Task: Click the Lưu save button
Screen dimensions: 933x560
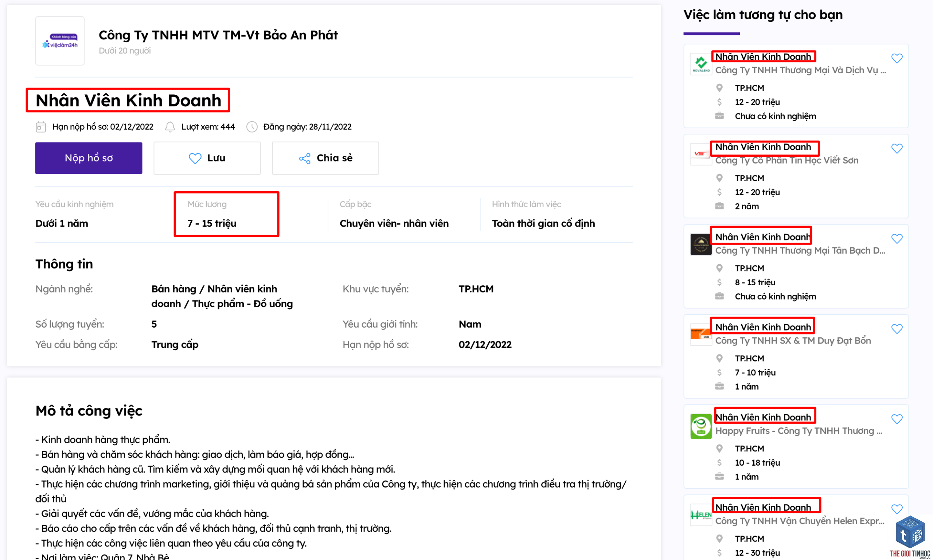Action: (207, 158)
